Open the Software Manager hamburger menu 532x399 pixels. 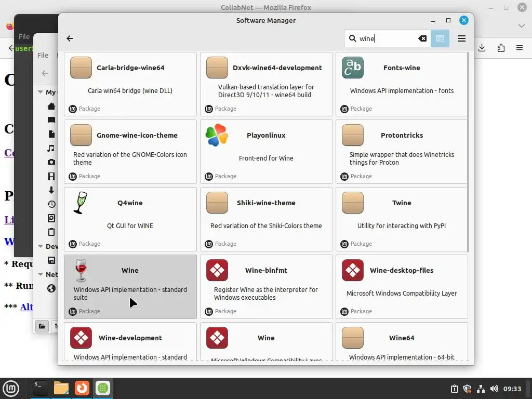coord(462,38)
